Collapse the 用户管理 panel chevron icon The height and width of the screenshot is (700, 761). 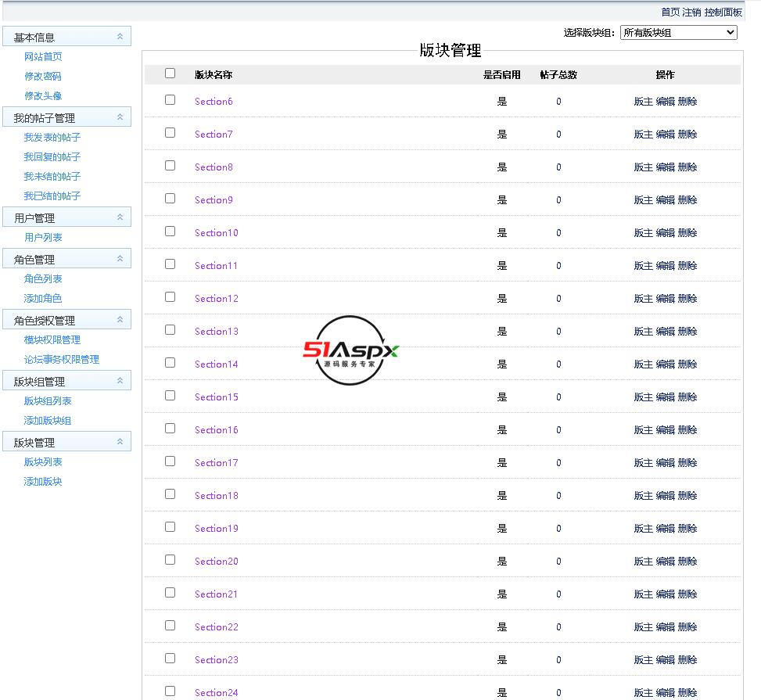point(120,217)
